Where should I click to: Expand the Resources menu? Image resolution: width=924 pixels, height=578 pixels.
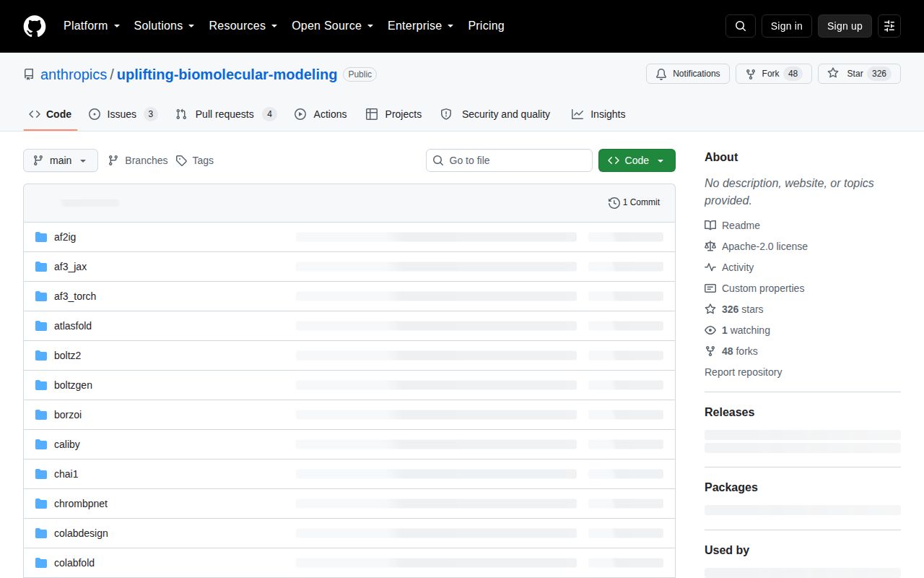(243, 26)
